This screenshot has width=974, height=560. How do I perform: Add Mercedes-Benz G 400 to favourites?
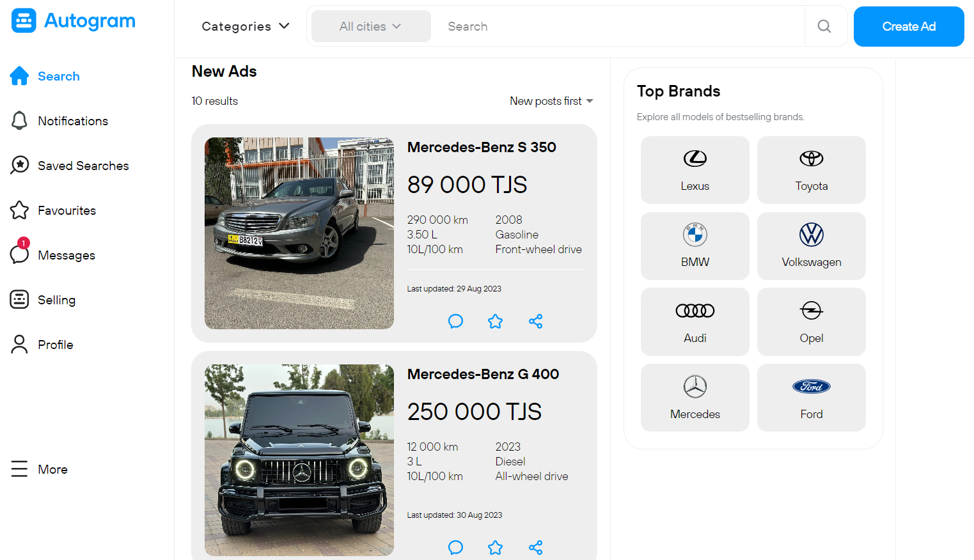point(495,547)
